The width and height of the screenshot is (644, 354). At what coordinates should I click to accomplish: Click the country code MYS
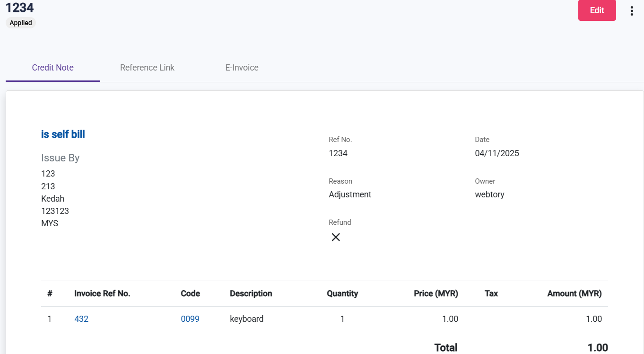coord(50,223)
